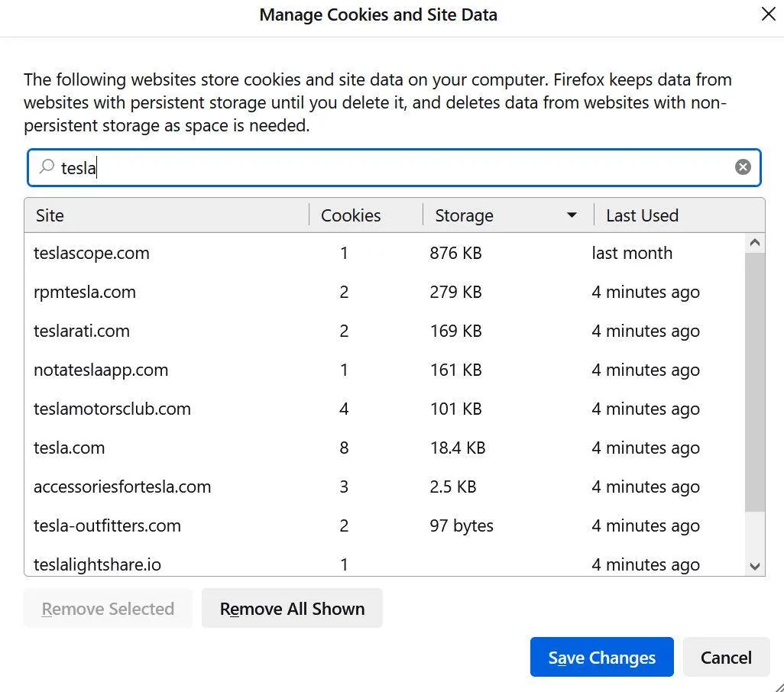Image resolution: width=784 pixels, height=692 pixels.
Task: Click the 279 KB storage value
Action: [x=455, y=292]
